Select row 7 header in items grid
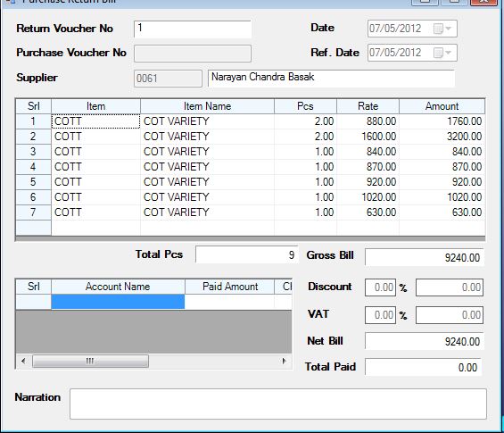 (x=33, y=212)
